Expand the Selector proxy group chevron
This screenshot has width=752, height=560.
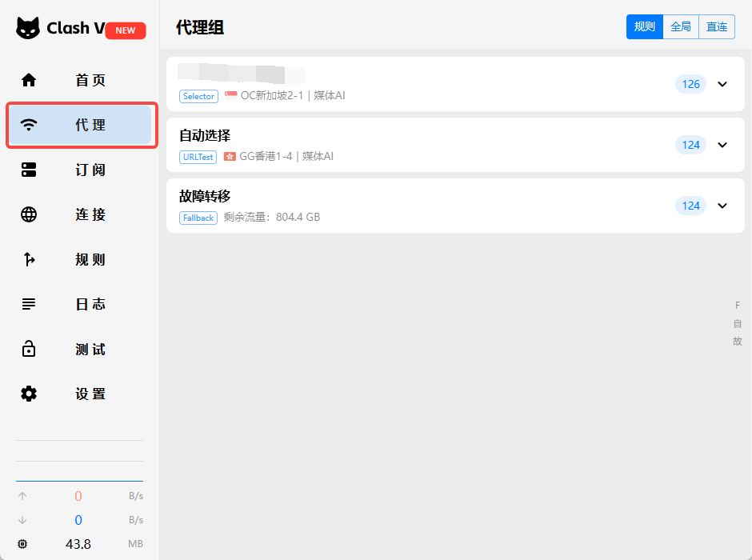point(722,84)
